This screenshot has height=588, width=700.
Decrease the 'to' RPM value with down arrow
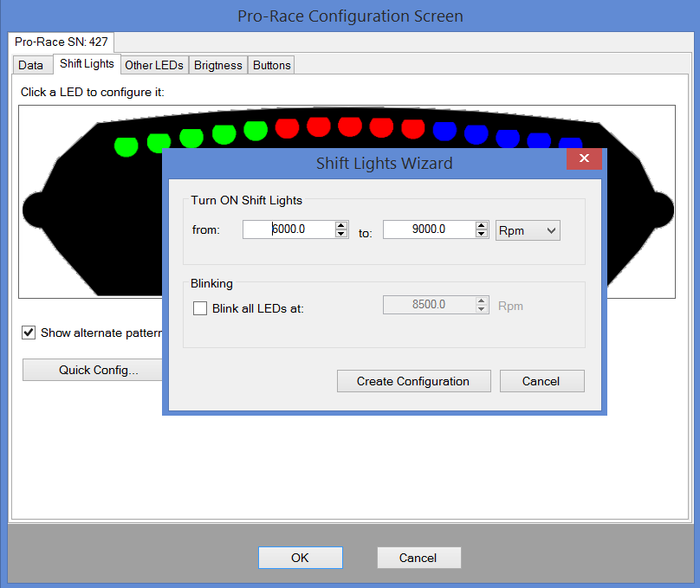(x=482, y=234)
